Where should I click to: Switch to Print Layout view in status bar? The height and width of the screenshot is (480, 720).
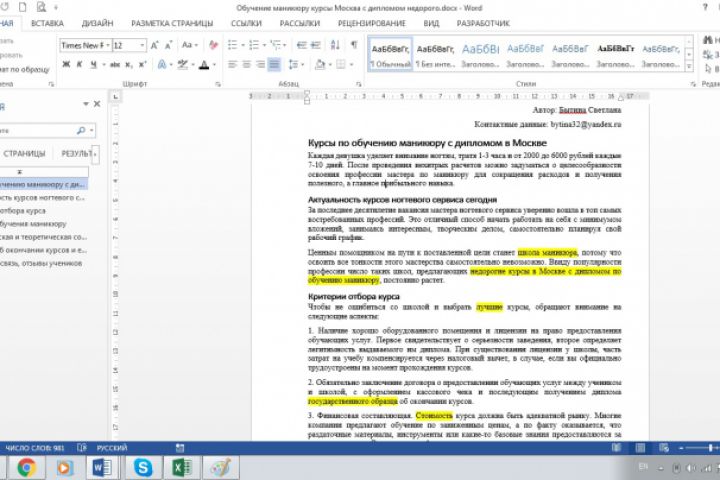pos(640,447)
